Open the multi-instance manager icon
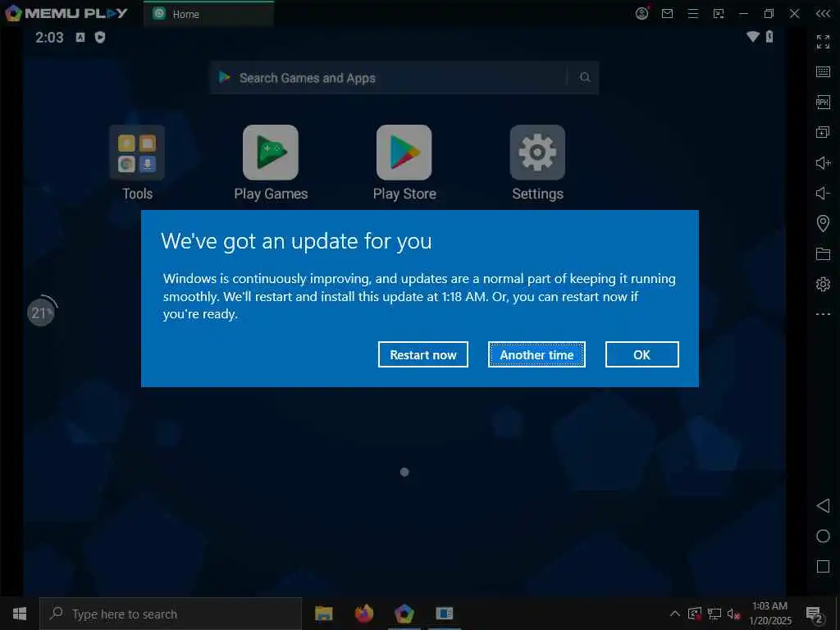Viewport: 840px width, 630px height. (x=823, y=132)
